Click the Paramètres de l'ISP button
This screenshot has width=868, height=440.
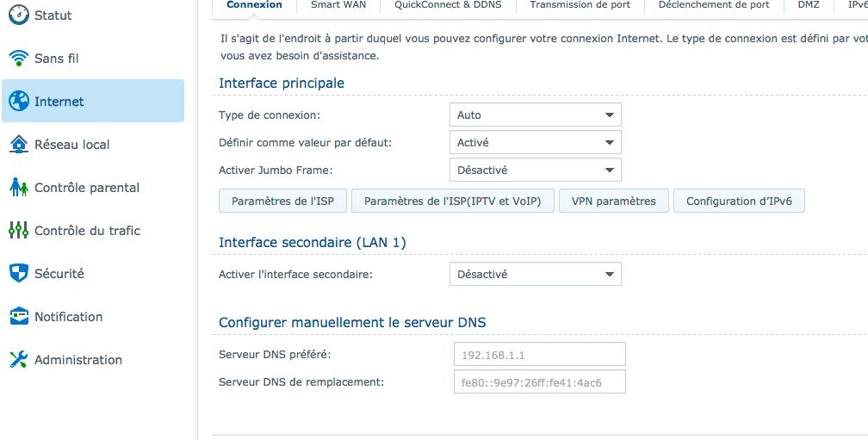pyautogui.click(x=283, y=201)
